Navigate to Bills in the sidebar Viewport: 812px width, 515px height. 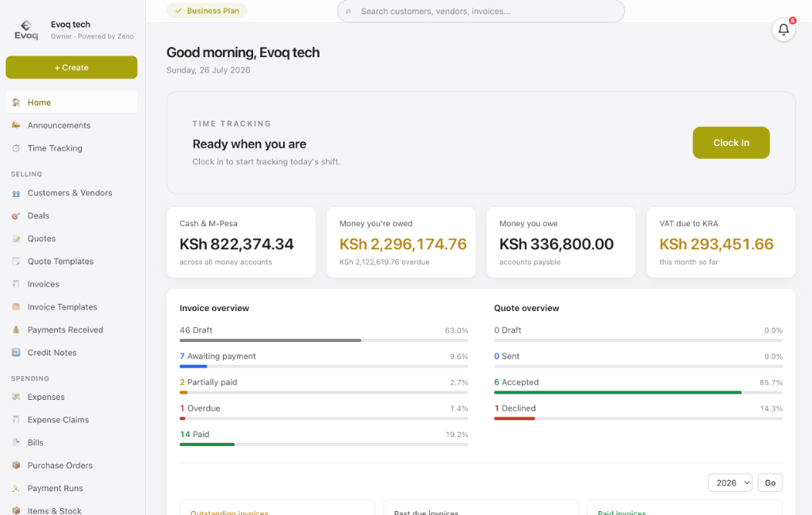[71, 443]
